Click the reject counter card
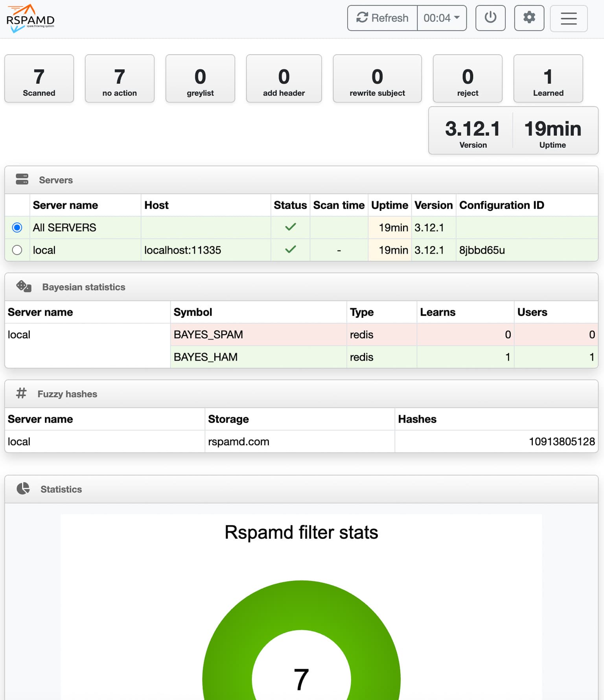The height and width of the screenshot is (700, 604). coord(468,79)
